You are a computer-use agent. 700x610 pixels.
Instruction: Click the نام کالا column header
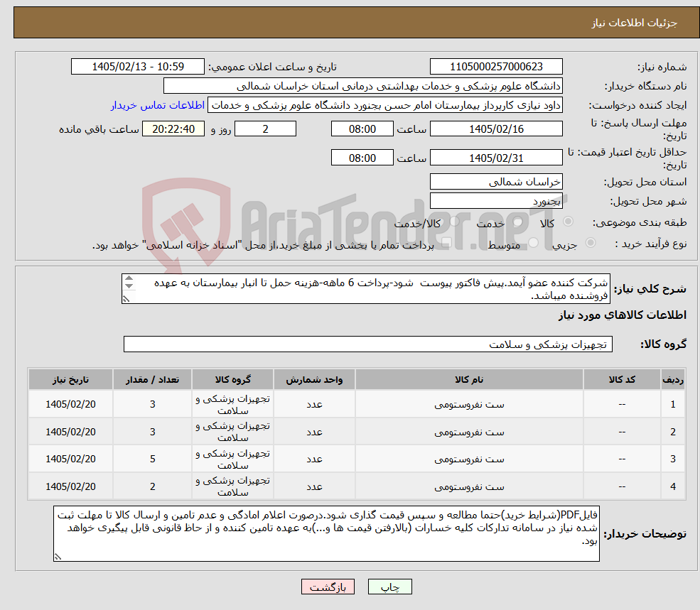pos(469,379)
